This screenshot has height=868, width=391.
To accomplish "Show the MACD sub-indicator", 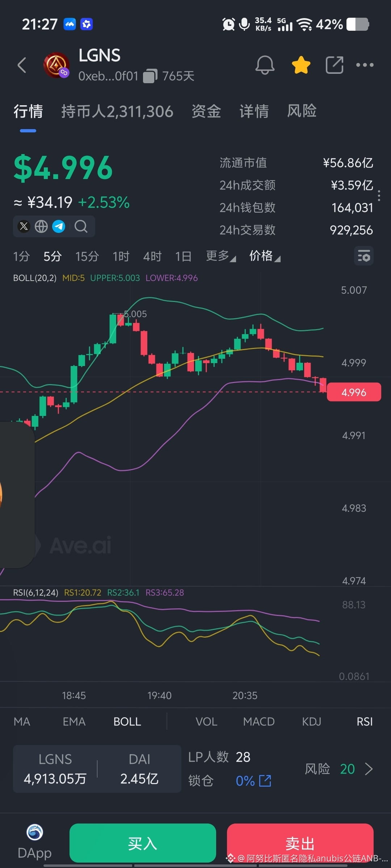I will click(259, 722).
